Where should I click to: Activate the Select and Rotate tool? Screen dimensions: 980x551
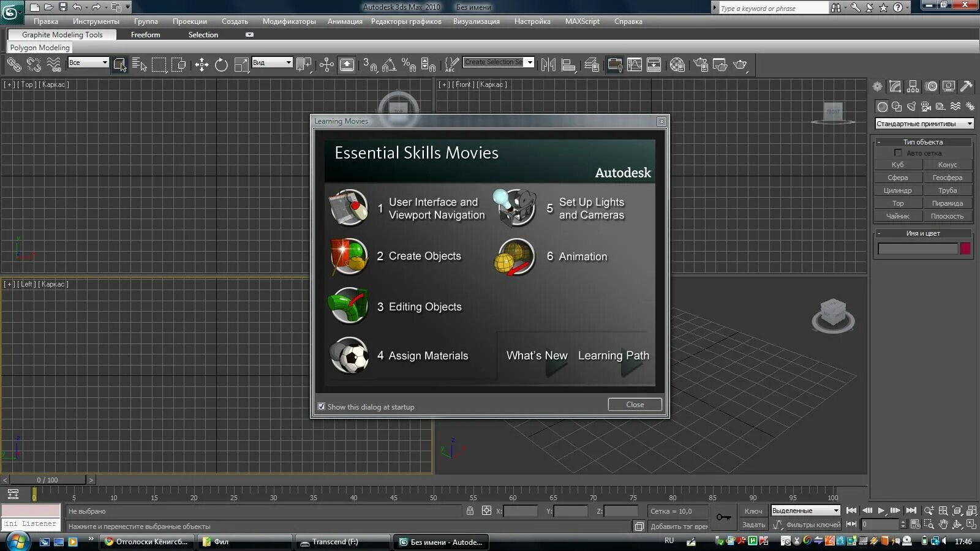(x=222, y=64)
